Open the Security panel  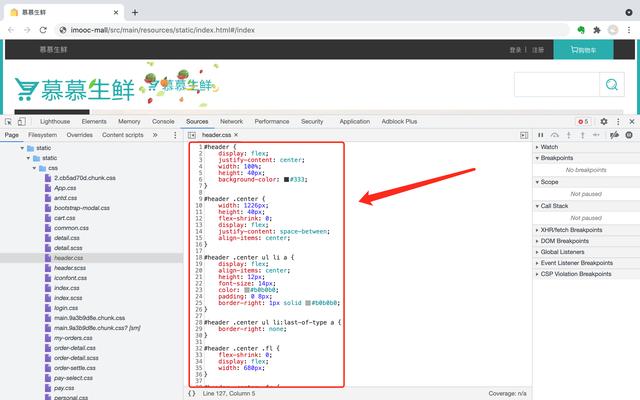(312, 122)
